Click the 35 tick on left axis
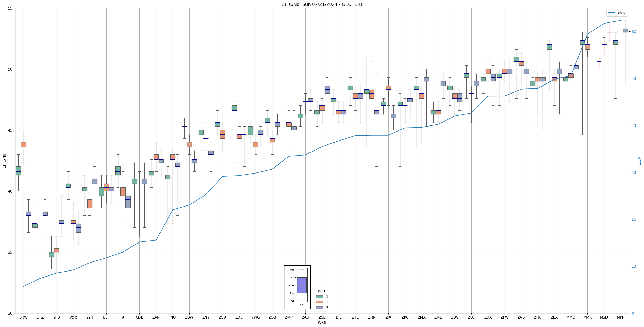 pos(11,252)
